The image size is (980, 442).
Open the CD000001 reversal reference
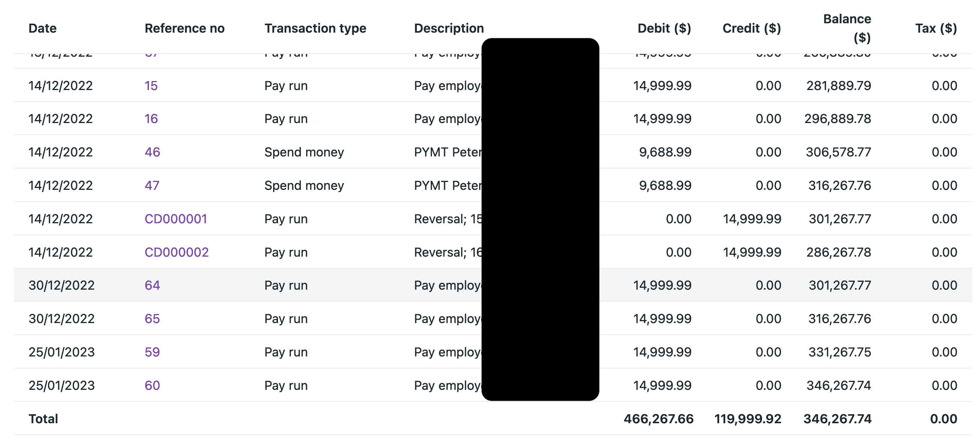(x=176, y=219)
